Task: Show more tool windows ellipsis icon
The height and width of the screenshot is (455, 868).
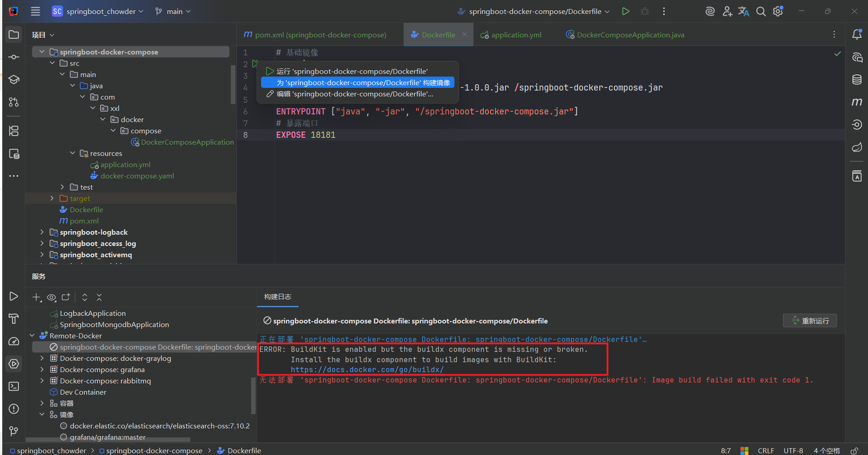Action: pyautogui.click(x=14, y=176)
